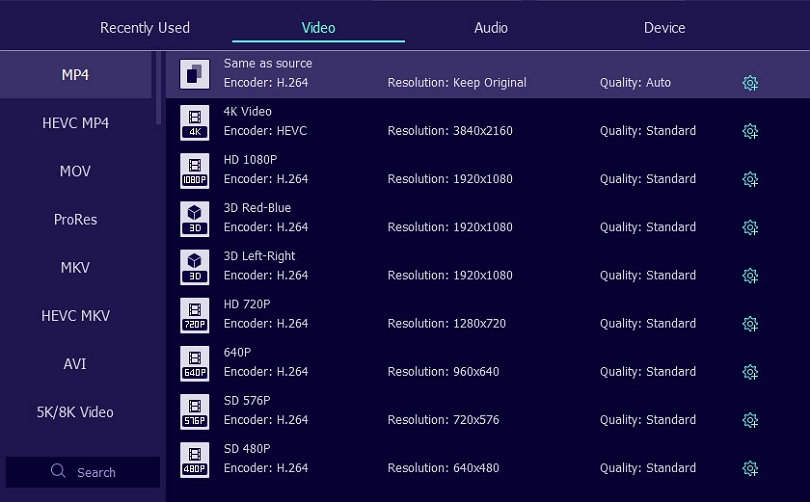
Task: Open settings gear for 640P preset
Action: click(750, 372)
